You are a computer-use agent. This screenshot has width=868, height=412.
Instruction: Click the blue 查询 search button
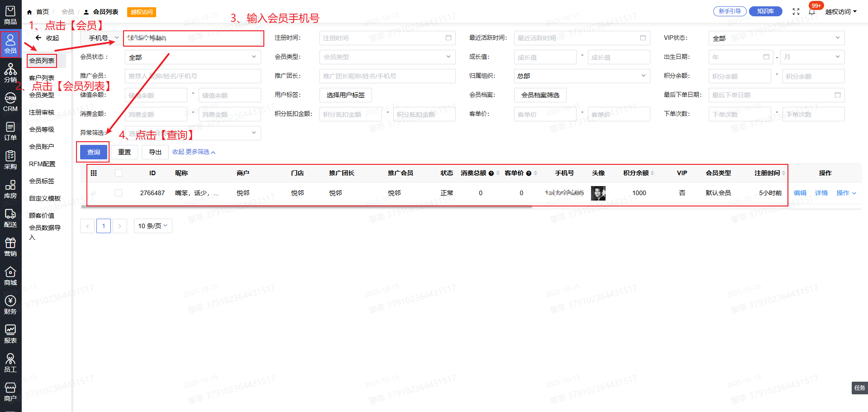coord(94,152)
